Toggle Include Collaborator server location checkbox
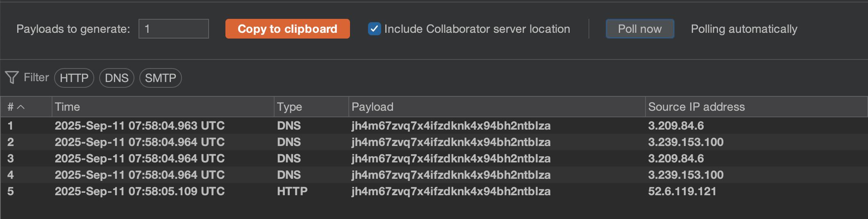868x219 pixels. pos(374,29)
